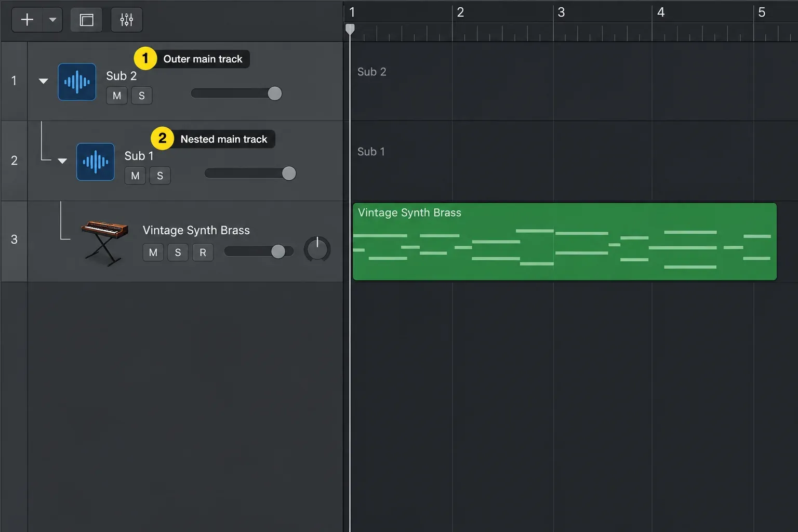Screen dimensions: 798x532
Task: Collapse the Sub 1 track stack triangle
Action: point(62,161)
